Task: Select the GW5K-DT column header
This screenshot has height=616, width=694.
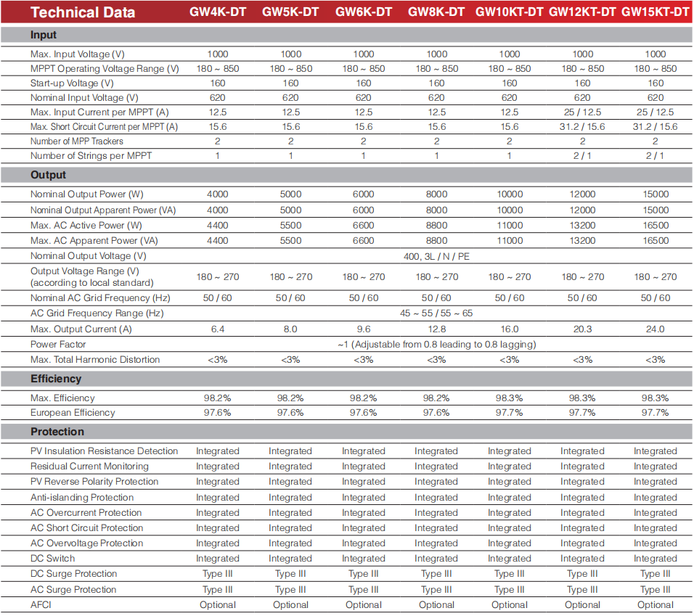Action: (290, 12)
